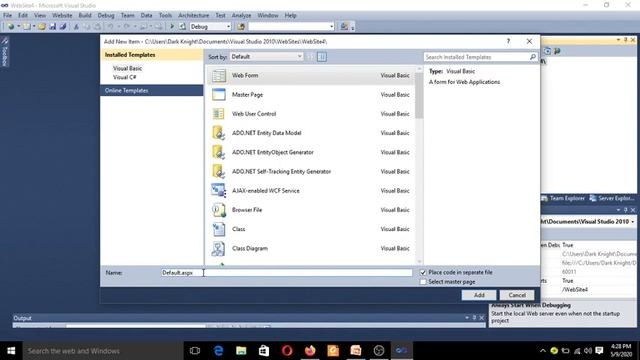Click the Search the web and Windows box
The height and width of the screenshot is (360, 640).
pos(102,351)
